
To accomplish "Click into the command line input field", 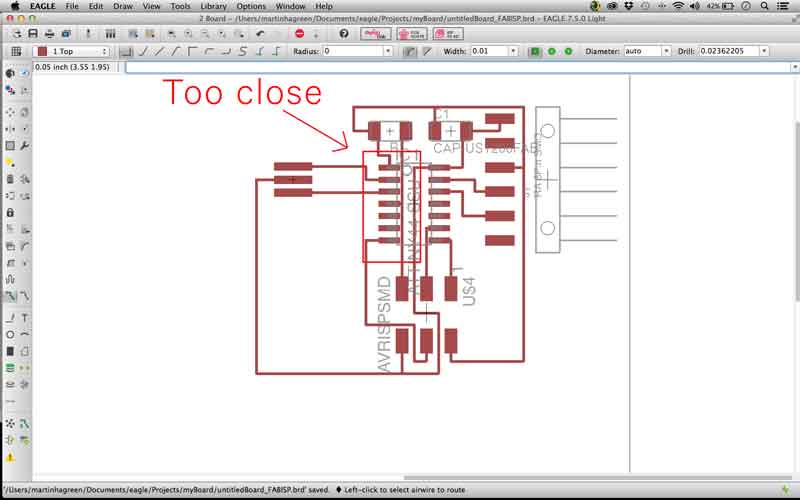I will (458, 67).
